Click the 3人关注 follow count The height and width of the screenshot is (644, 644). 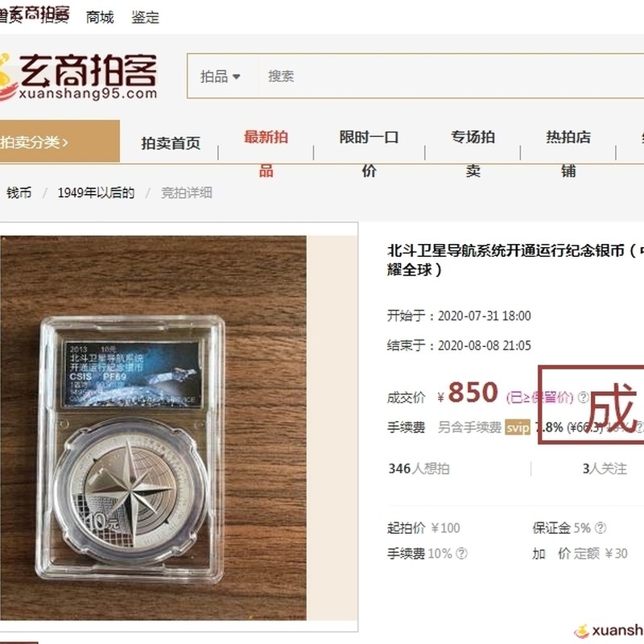605,469
